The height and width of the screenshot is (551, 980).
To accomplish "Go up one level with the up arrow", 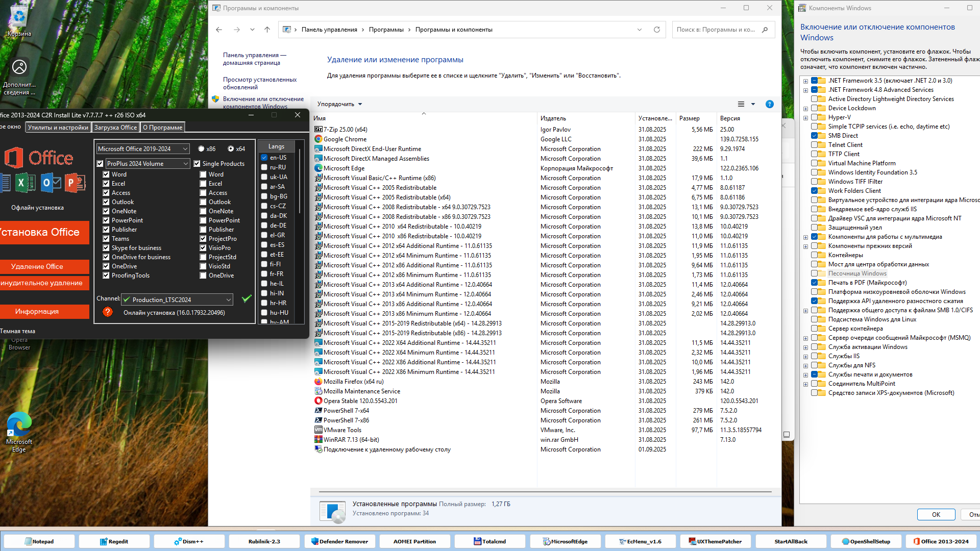I will click(x=267, y=30).
